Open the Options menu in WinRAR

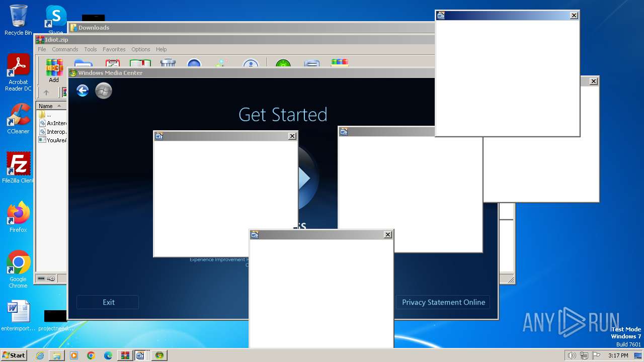141,49
